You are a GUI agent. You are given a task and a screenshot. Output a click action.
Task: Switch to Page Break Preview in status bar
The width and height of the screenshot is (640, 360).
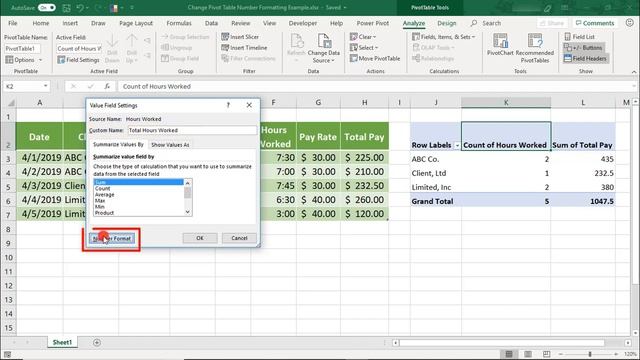click(547, 354)
